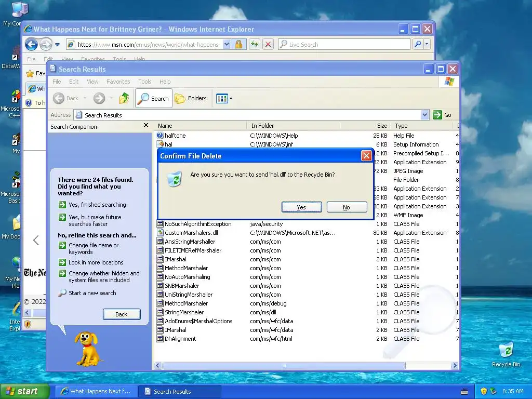Choose Look in more locations
The height and width of the screenshot is (399, 532).
pos(91,262)
